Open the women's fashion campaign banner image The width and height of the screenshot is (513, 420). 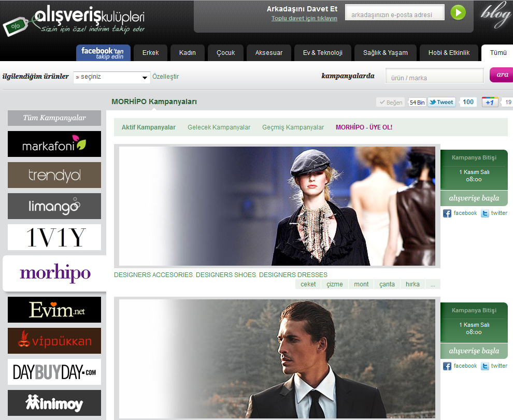(277, 206)
